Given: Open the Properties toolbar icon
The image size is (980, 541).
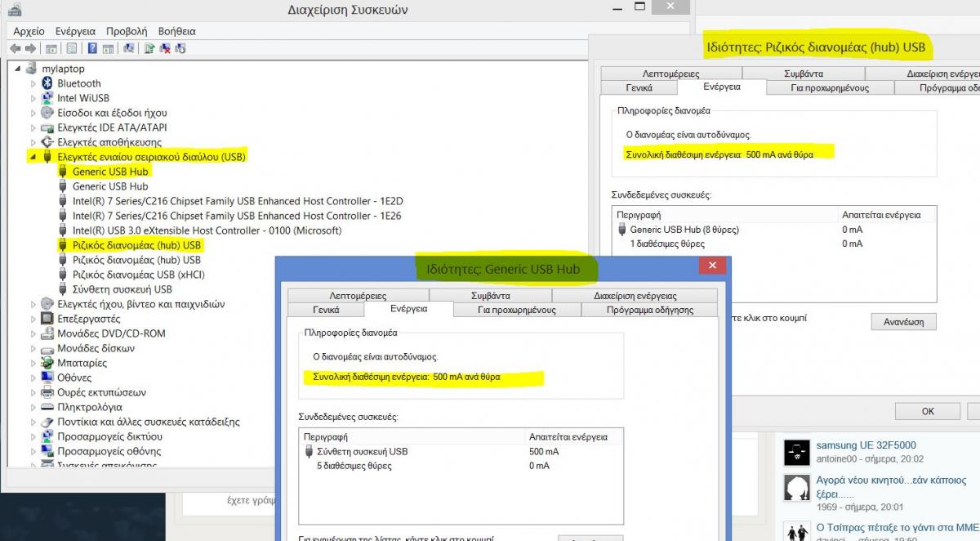Looking at the screenshot, I should [72, 49].
